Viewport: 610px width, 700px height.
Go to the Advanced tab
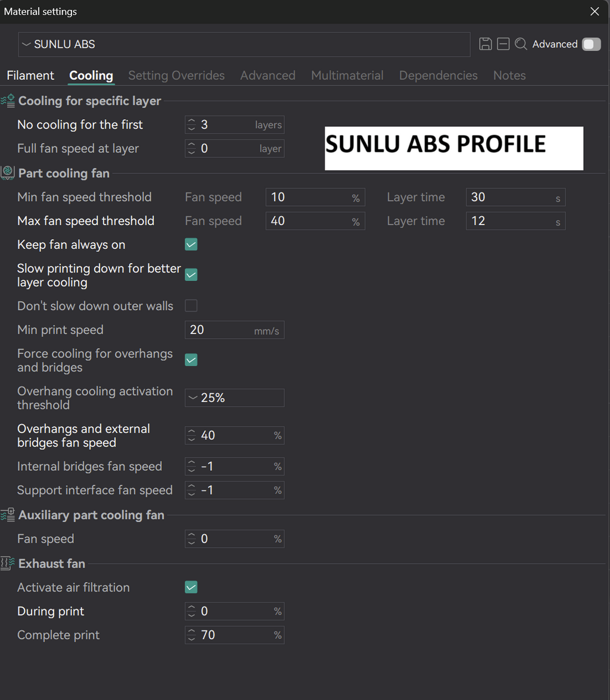267,76
